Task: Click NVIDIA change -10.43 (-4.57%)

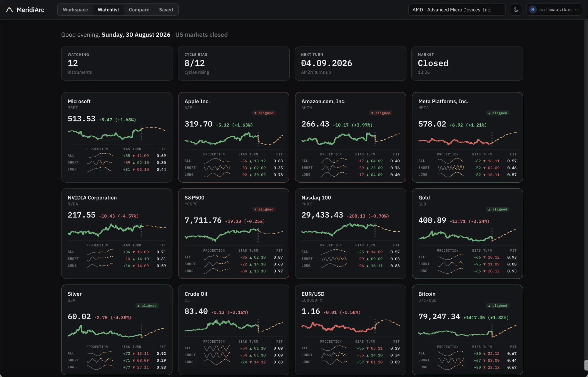Action: [x=119, y=216]
